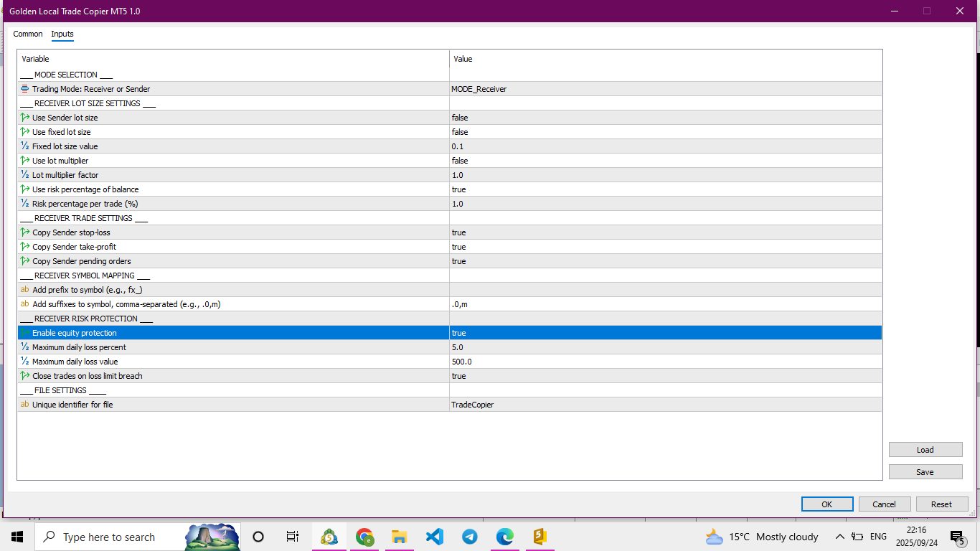Click the Risk percentage per trade icon
980x551 pixels.
pyautogui.click(x=25, y=204)
